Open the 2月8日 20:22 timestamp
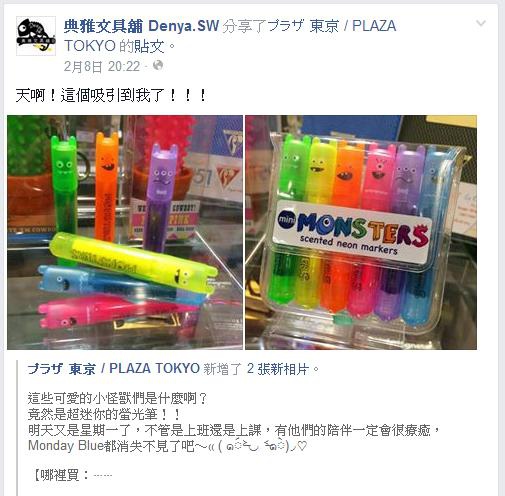The image size is (505, 496). (102, 66)
